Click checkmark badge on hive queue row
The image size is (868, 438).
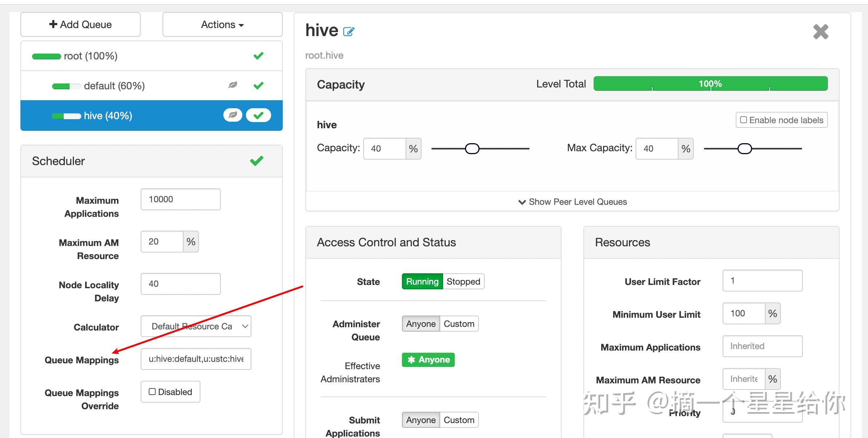[258, 115]
